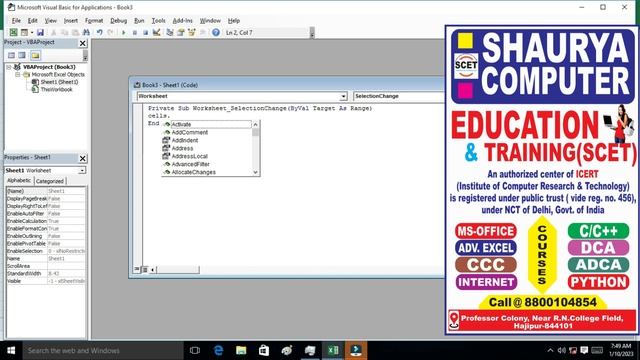Open Find using the binoculars icon
This screenshot has height=360, width=640.
click(86, 32)
